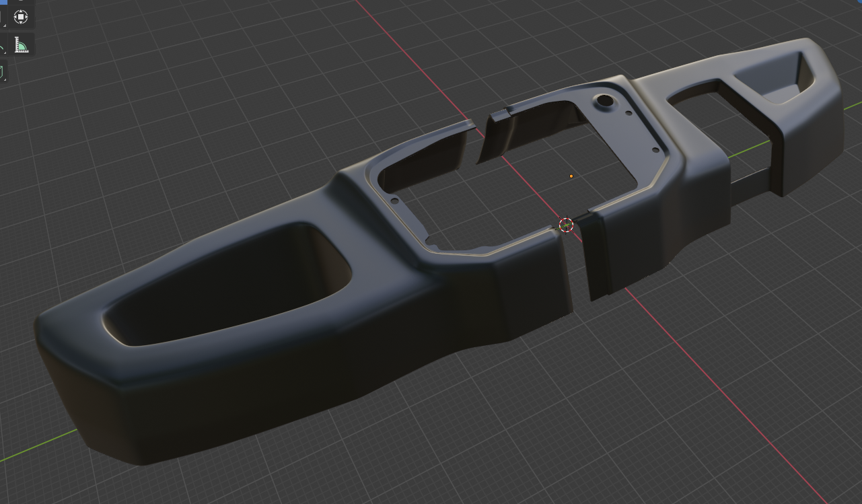Click the small screw hole on frame's left corner
862x504 pixels.
pos(394,200)
